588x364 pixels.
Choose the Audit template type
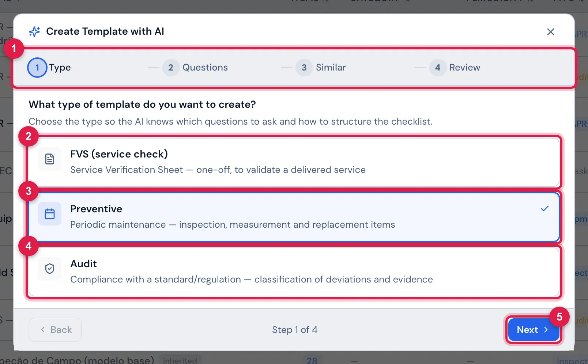(294, 272)
